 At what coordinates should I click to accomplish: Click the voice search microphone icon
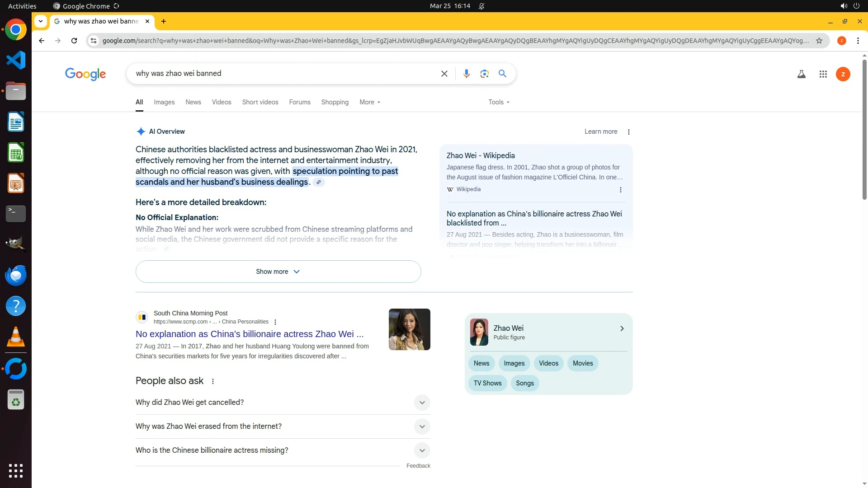pyautogui.click(x=466, y=74)
